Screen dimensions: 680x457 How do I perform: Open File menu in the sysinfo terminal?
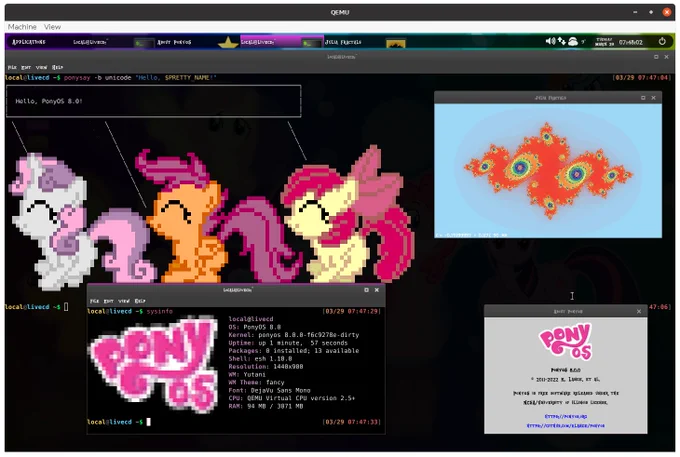(x=94, y=301)
